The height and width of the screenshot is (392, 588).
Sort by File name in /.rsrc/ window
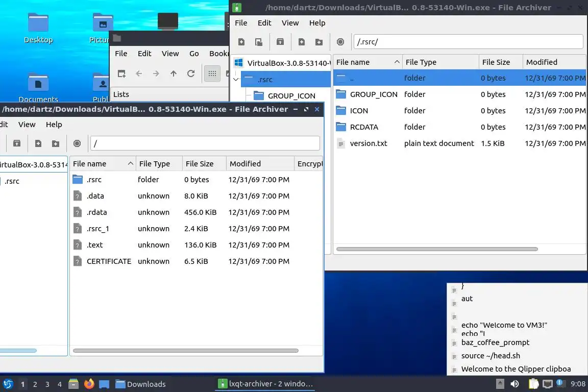(x=367, y=62)
